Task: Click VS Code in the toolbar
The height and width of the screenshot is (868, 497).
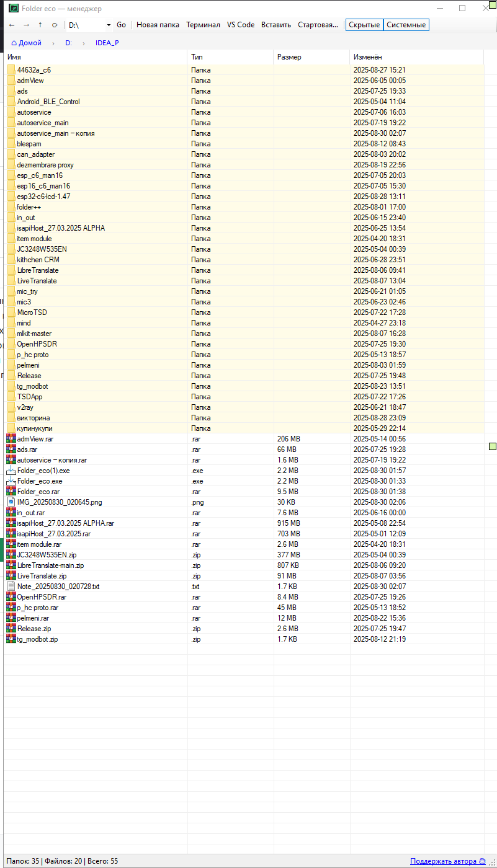Action: [x=241, y=25]
